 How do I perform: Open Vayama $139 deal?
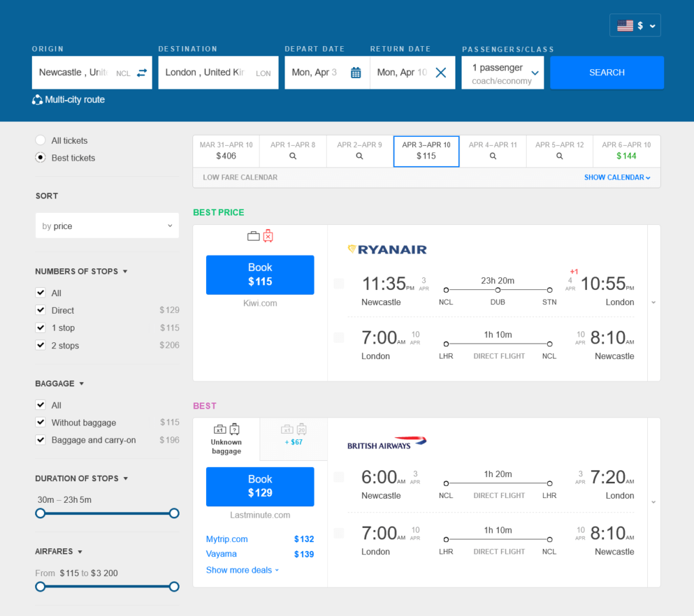pyautogui.click(x=260, y=554)
